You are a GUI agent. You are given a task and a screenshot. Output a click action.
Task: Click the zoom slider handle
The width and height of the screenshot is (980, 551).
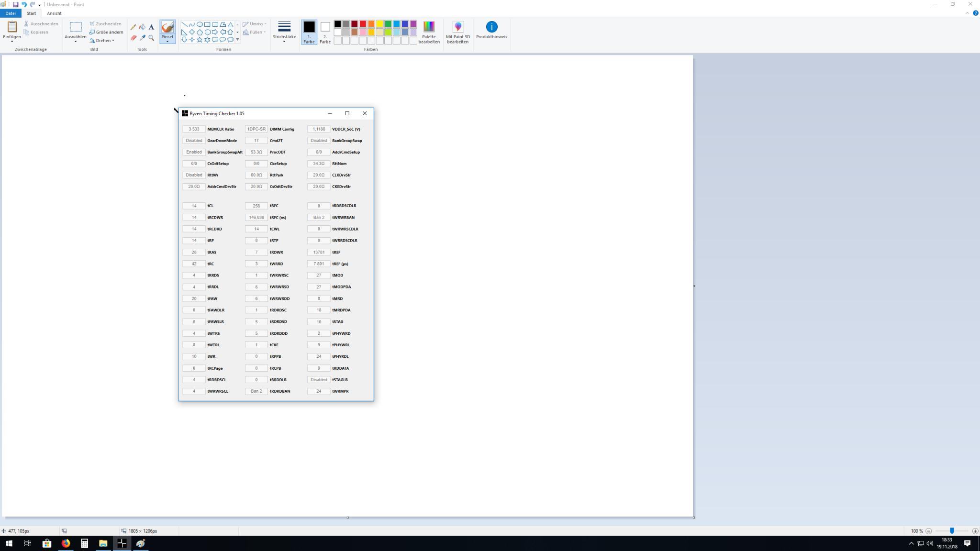(952, 531)
